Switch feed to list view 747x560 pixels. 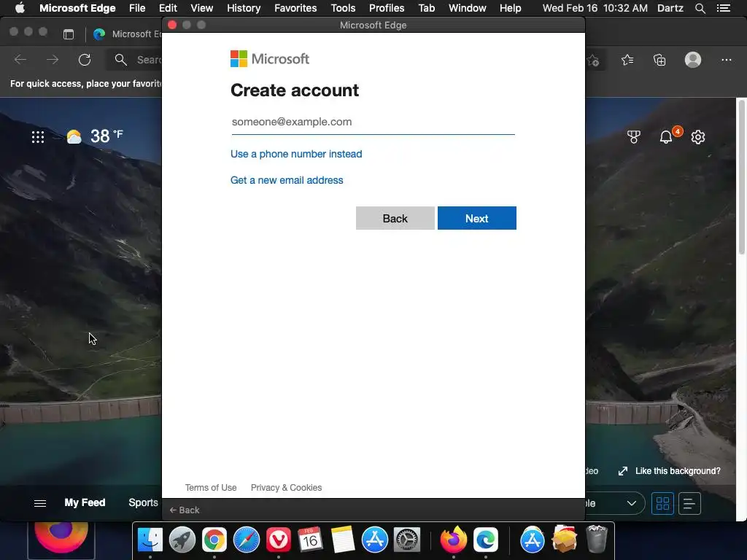(689, 503)
